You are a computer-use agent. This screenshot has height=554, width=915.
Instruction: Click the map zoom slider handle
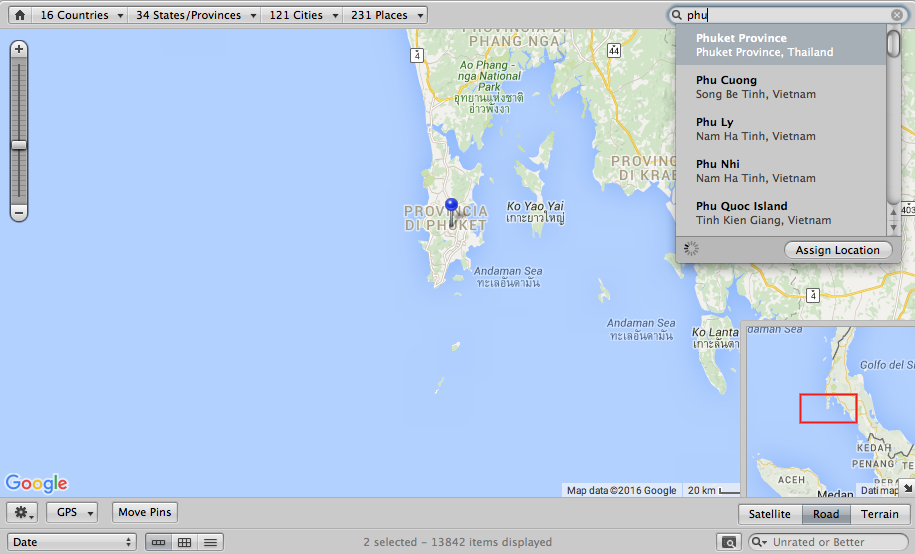pos(19,145)
